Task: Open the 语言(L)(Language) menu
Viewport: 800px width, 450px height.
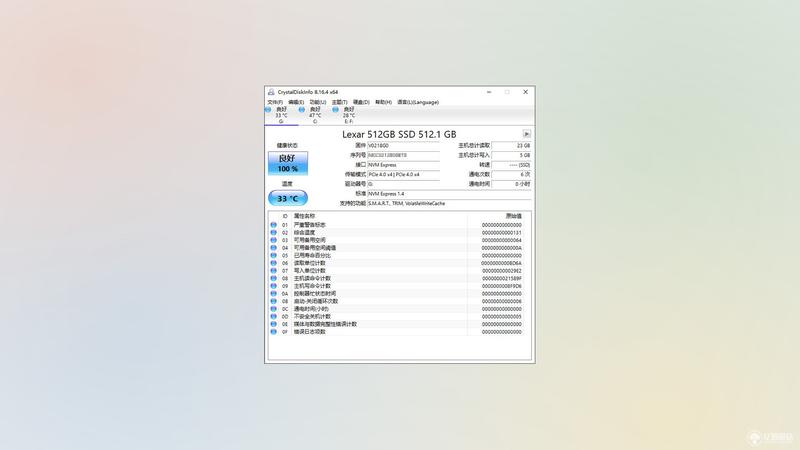Action: click(418, 102)
